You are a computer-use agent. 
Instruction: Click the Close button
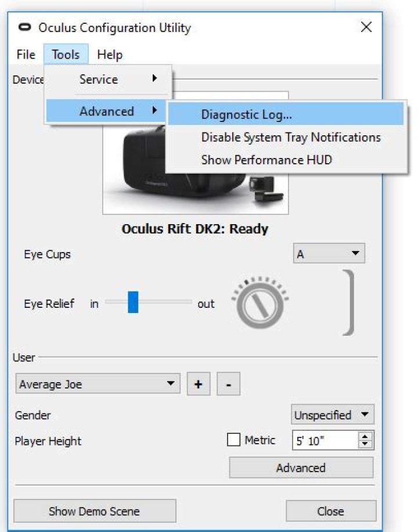[331, 511]
